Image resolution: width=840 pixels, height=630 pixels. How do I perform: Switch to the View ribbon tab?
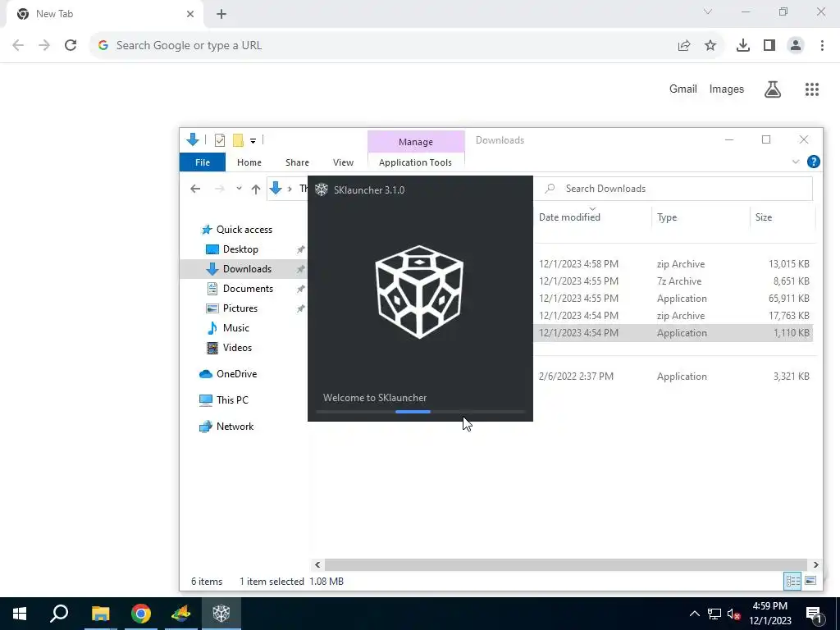(x=343, y=162)
